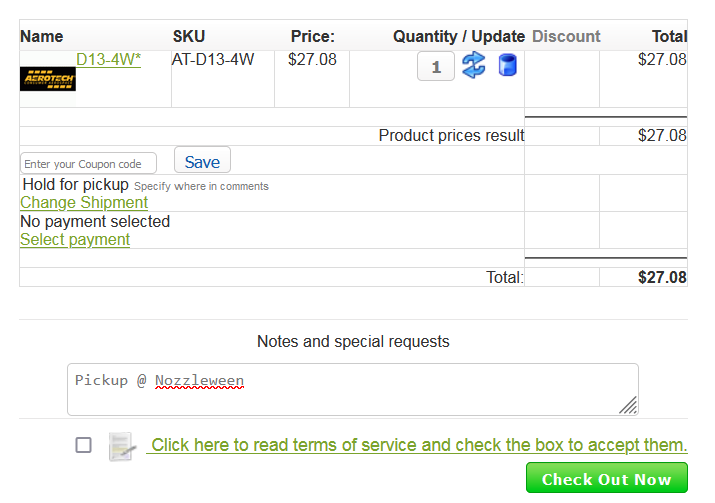Click the coupon code input field
The width and height of the screenshot is (715, 503).
click(x=88, y=163)
